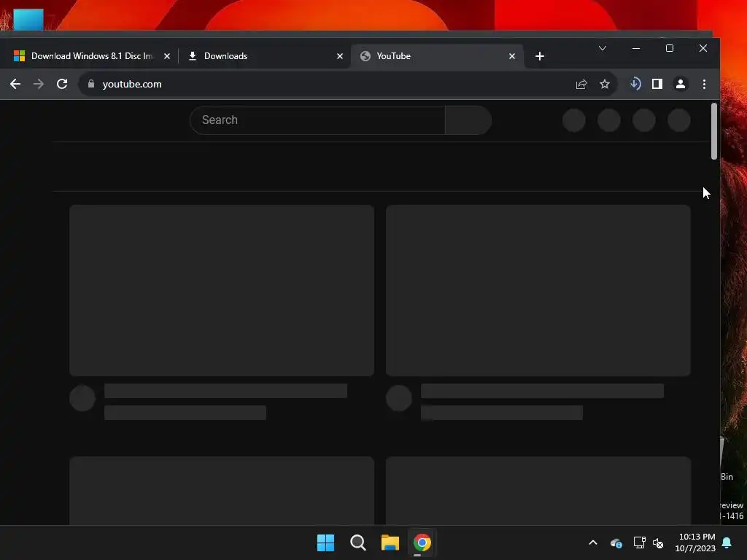Open the OneDrive tray icon

pos(616,542)
